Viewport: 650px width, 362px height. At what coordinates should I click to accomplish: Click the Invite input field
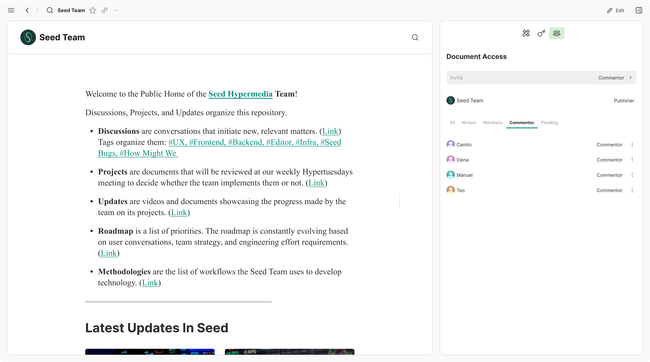[520, 78]
